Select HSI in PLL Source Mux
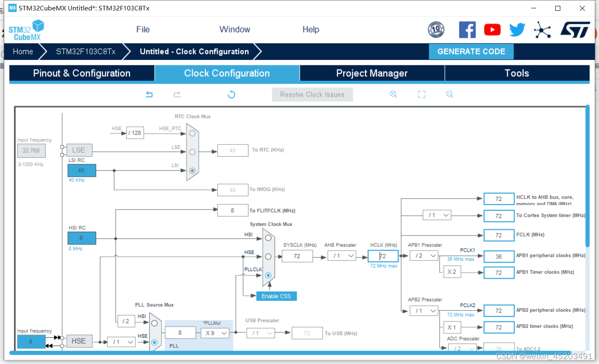 point(154,323)
